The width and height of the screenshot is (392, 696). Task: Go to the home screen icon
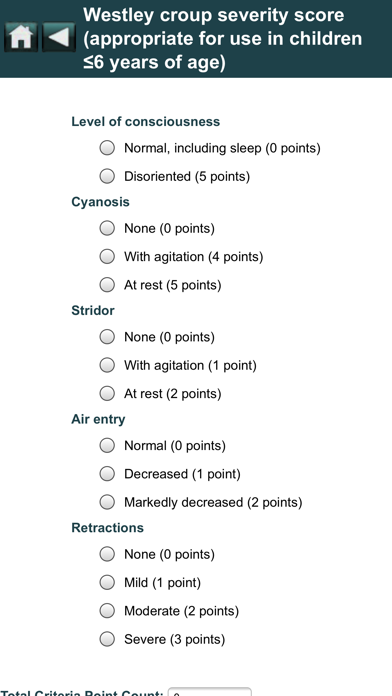point(20,37)
